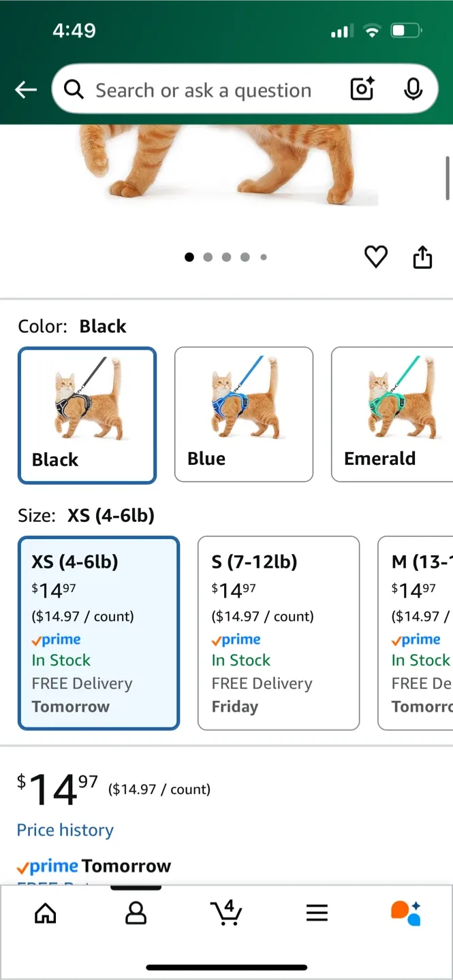The height and width of the screenshot is (980, 453).
Task: Open visual search with the camera icon
Action: 361,89
